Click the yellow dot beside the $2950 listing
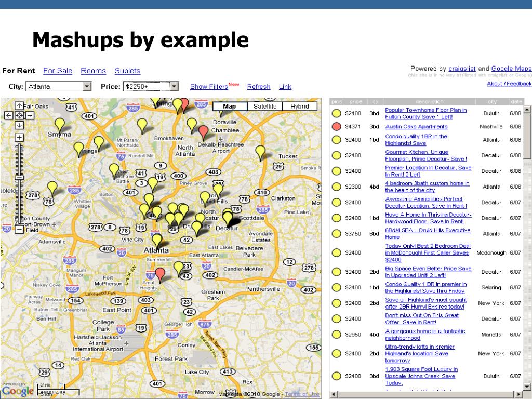This screenshot has width=532, height=399. (336, 335)
